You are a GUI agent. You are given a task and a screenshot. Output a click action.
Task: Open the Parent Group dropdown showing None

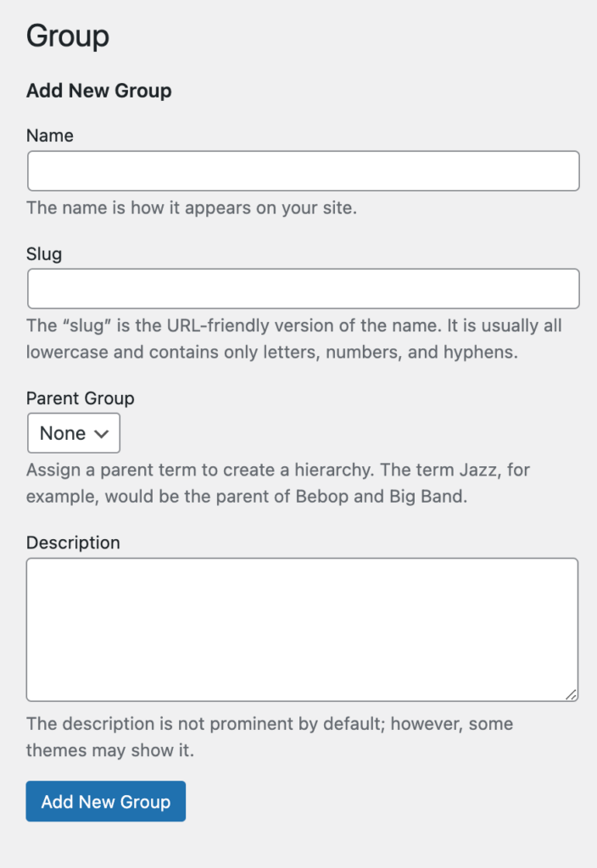point(74,433)
